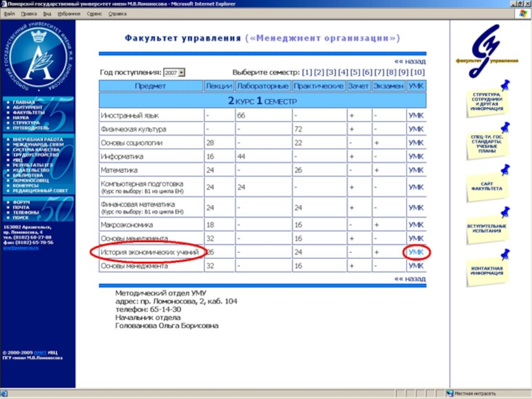Image resolution: width=532 pixels, height=399 pixels.
Task: Open the Год поступления 2007 dropdown
Action: [x=174, y=72]
